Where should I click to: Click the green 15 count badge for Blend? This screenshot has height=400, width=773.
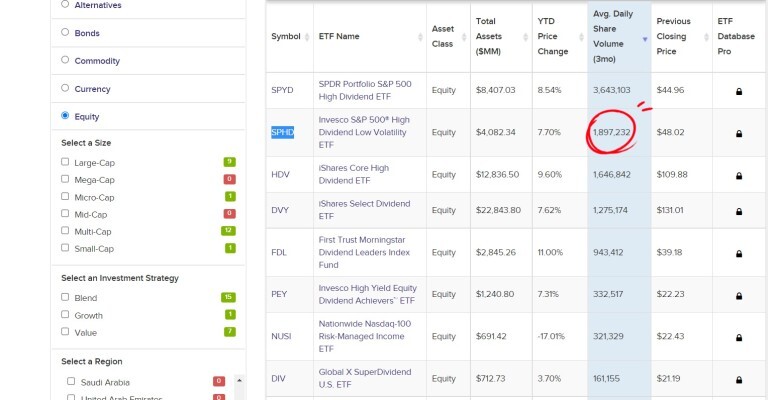point(228,297)
